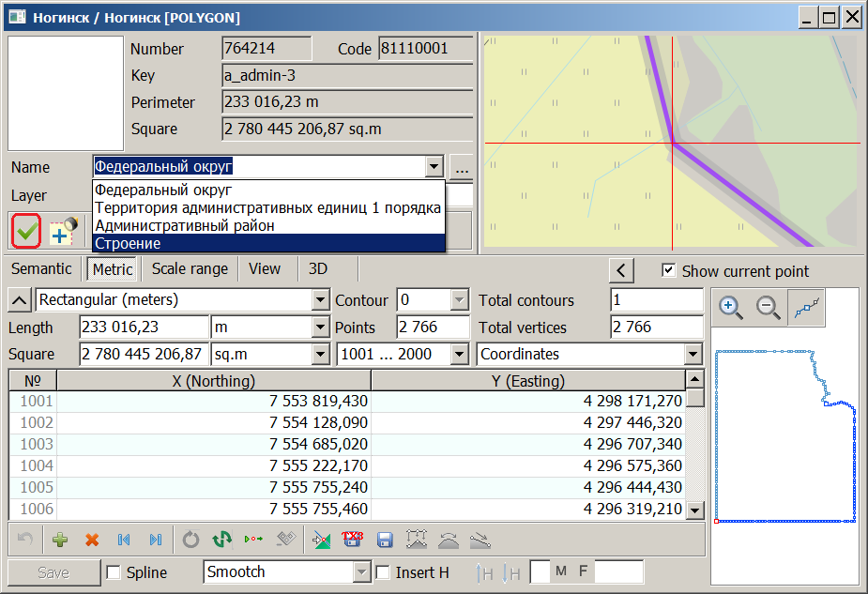Add a new point with the green plus icon

pyautogui.click(x=59, y=540)
